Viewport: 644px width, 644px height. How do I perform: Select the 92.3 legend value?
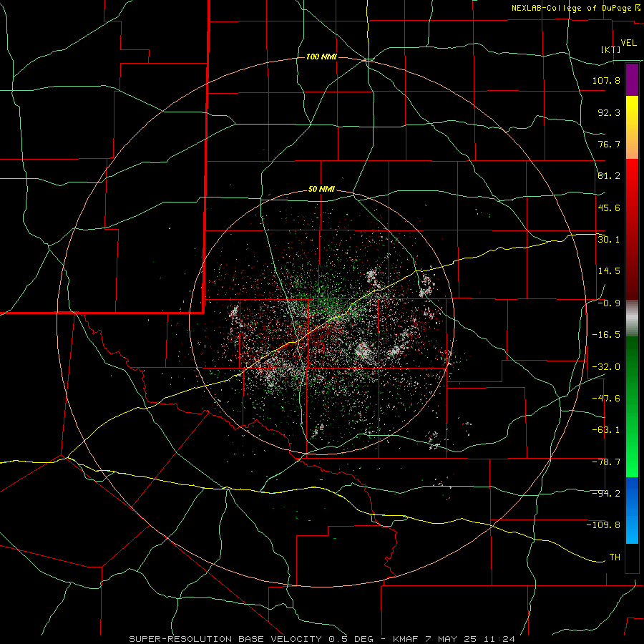[x=609, y=112]
